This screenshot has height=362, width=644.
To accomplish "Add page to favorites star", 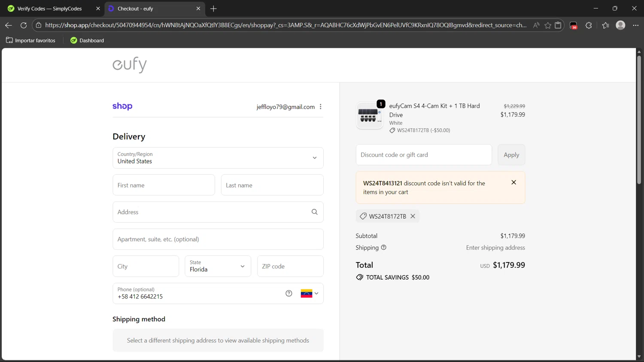I will coord(548,25).
